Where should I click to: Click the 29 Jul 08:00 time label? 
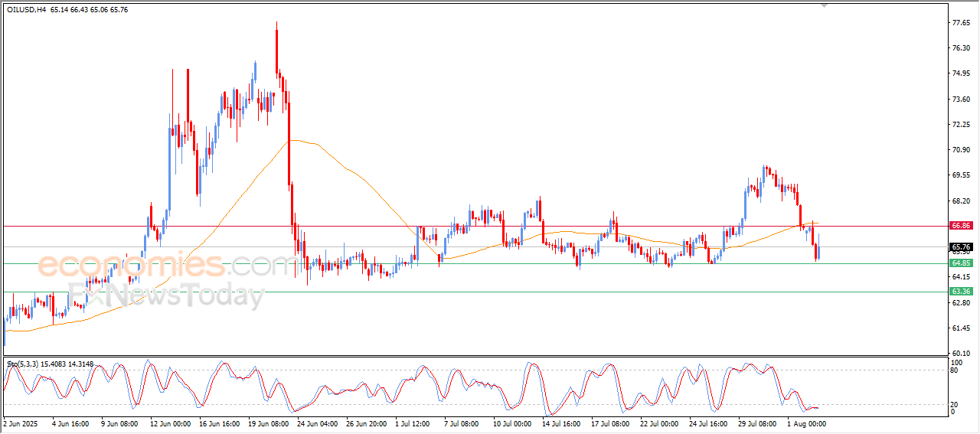757,423
